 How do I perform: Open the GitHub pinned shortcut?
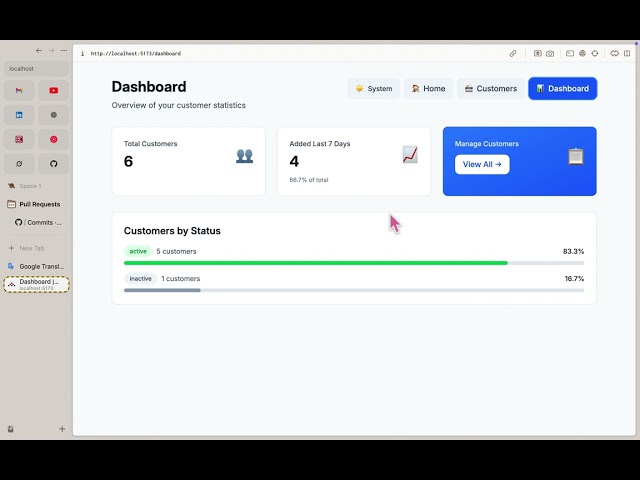[x=53, y=164]
